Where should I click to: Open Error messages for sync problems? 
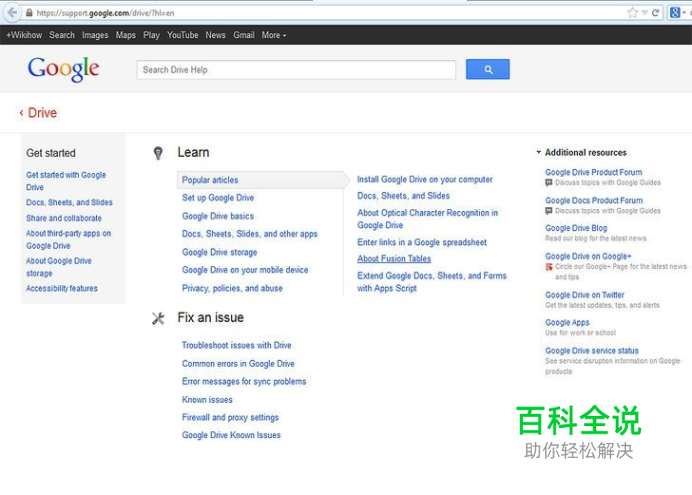(x=244, y=381)
